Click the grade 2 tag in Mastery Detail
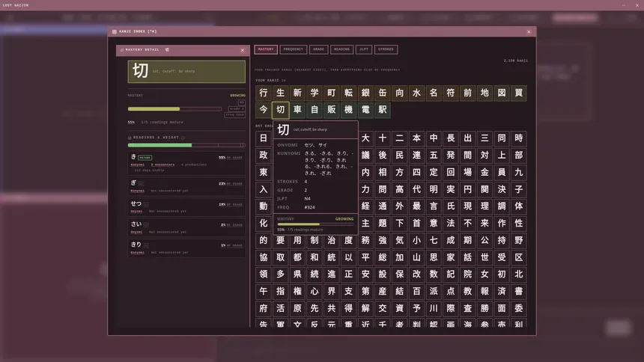 (x=237, y=108)
